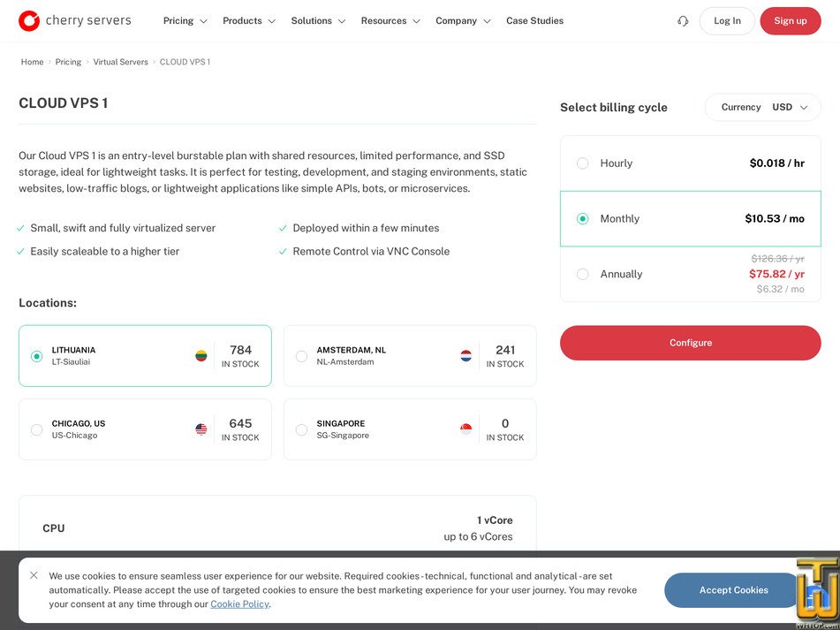
Task: Click the CLOUD VPS 1 breadcrumb text
Action: [185, 62]
